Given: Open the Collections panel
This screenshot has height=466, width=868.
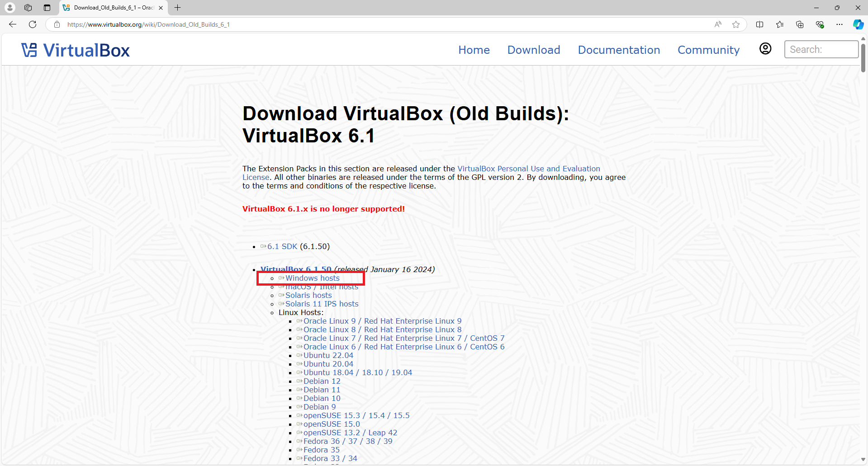Looking at the screenshot, I should 800,24.
